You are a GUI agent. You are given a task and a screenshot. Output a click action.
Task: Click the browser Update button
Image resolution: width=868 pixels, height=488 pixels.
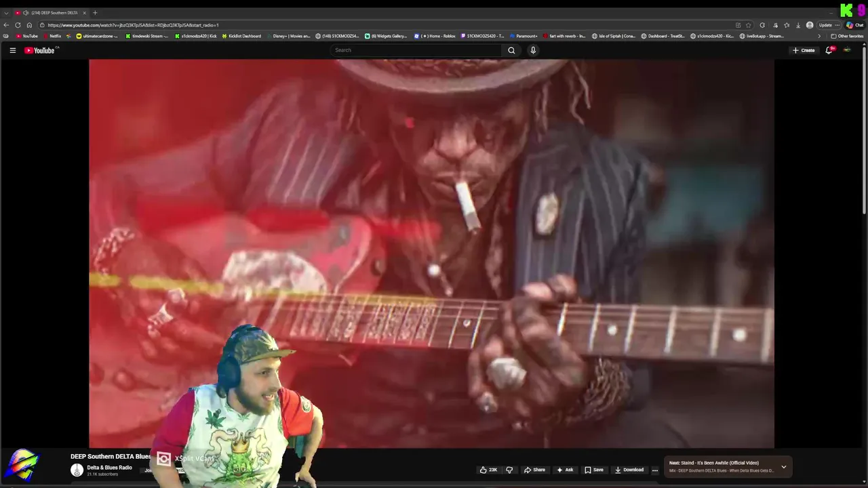coord(825,25)
